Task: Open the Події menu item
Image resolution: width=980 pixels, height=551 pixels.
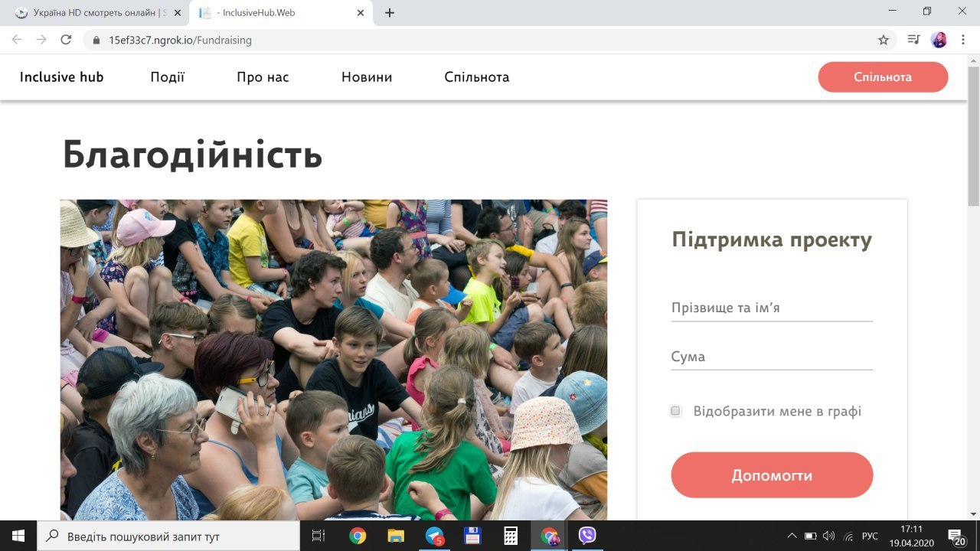Action: tap(168, 77)
